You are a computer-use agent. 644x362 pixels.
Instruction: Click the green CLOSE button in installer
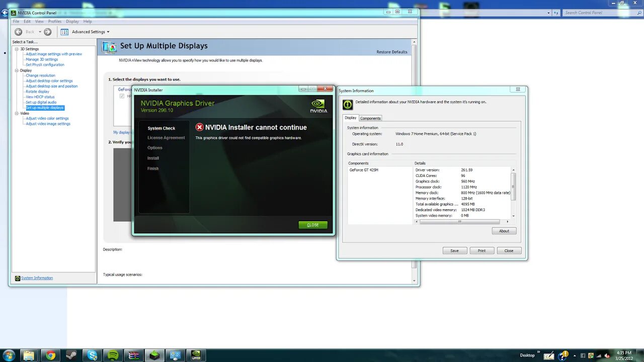pos(313,225)
